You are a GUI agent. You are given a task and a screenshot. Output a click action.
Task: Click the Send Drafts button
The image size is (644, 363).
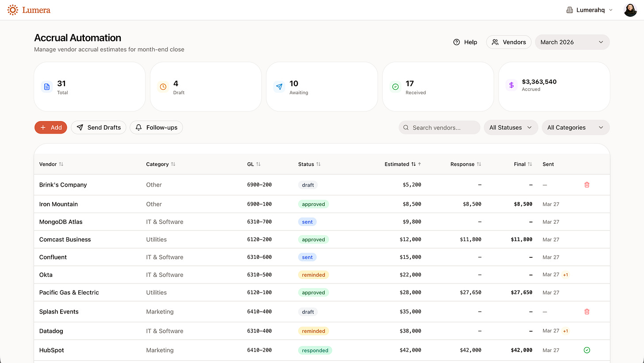tap(99, 127)
